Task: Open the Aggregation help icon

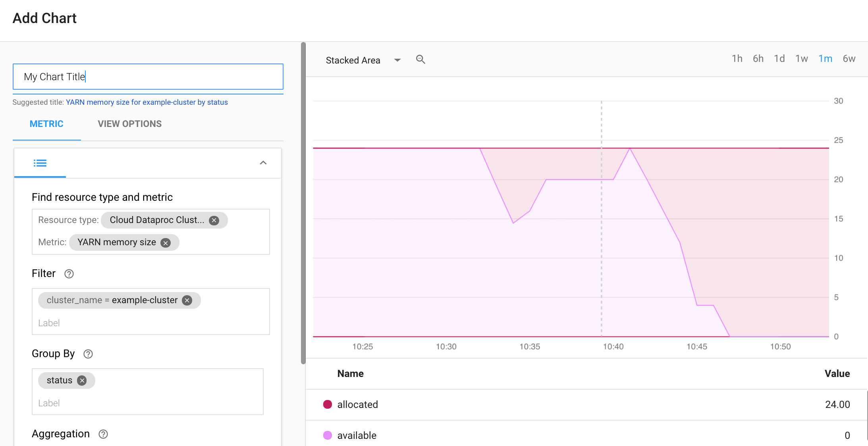Action: tap(103, 434)
